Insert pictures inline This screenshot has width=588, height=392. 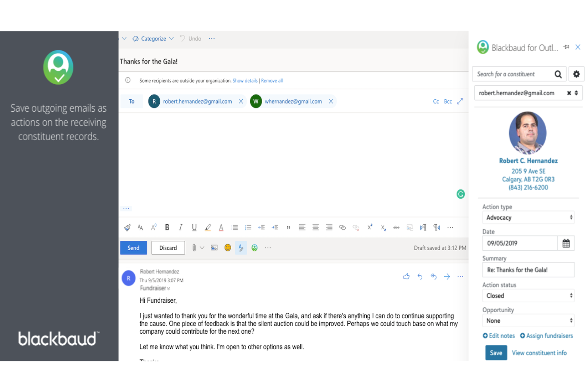tap(214, 248)
